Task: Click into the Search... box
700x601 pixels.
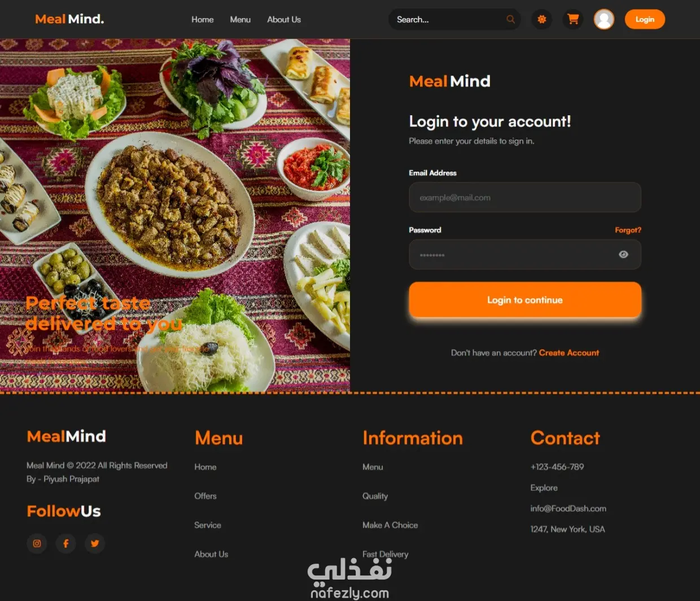Action: pyautogui.click(x=449, y=19)
